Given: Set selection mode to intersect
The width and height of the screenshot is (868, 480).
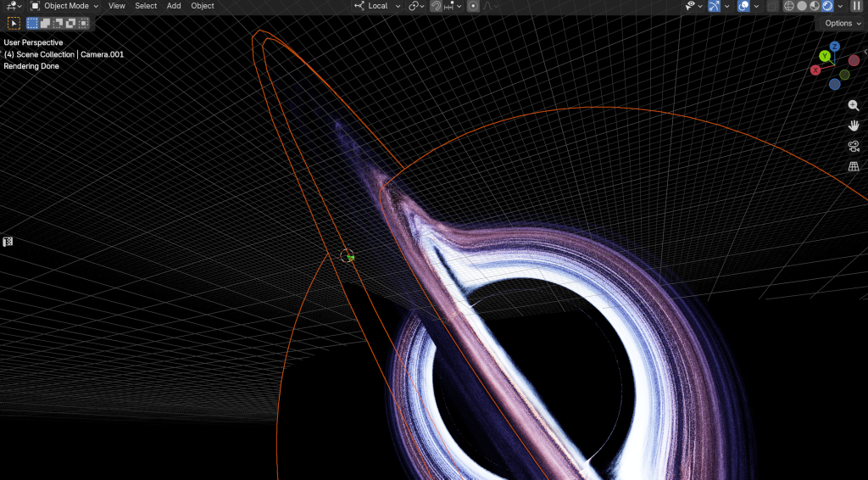Looking at the screenshot, I should click(x=84, y=23).
